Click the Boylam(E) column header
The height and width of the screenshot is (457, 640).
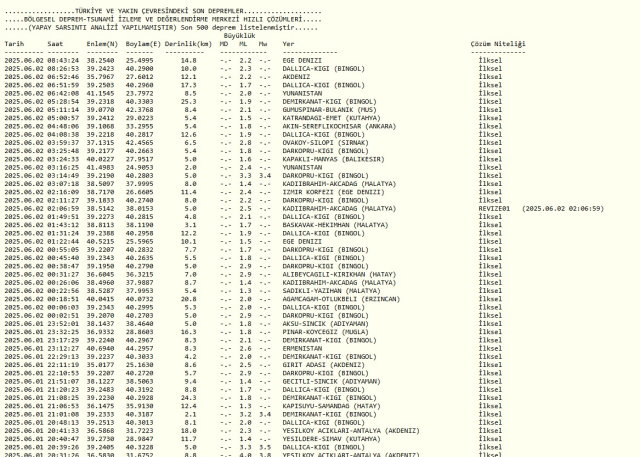143,44
